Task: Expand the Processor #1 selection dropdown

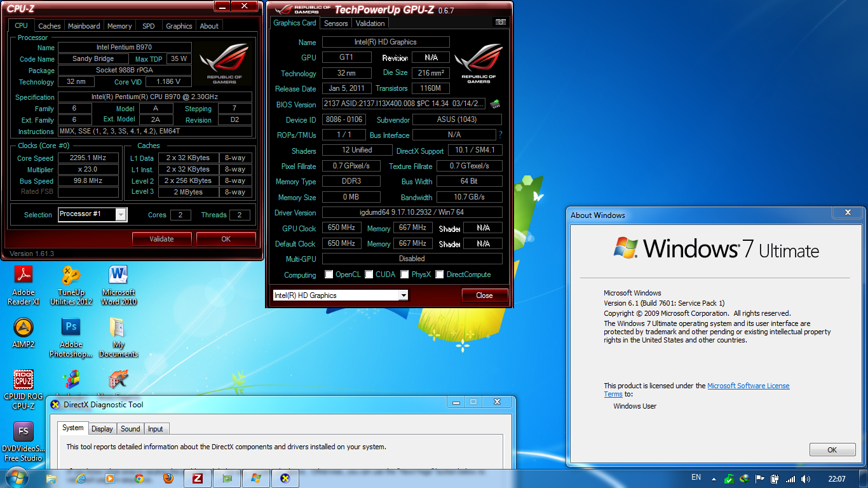Action: click(x=121, y=215)
